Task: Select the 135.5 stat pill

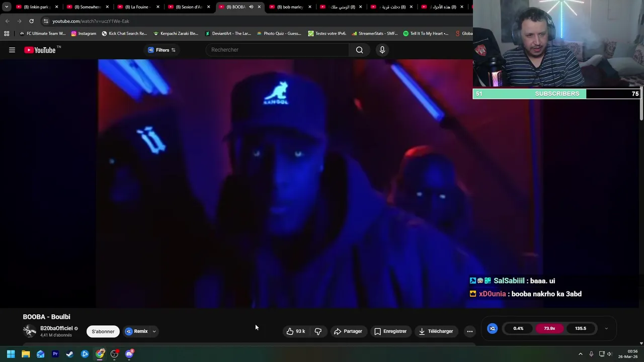Action: click(x=581, y=328)
